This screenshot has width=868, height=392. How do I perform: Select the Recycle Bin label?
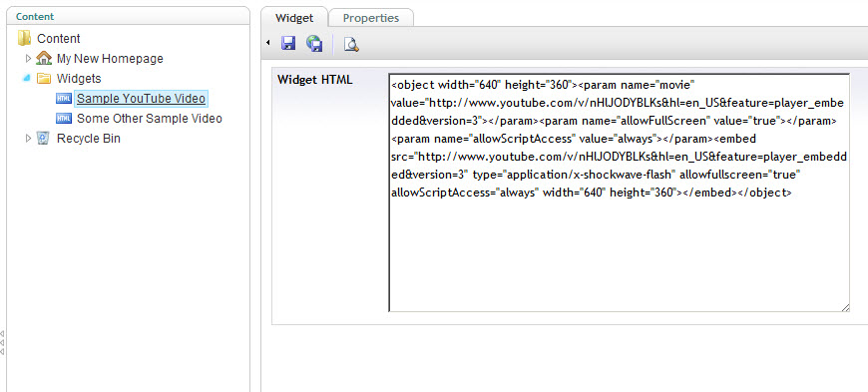click(x=89, y=138)
